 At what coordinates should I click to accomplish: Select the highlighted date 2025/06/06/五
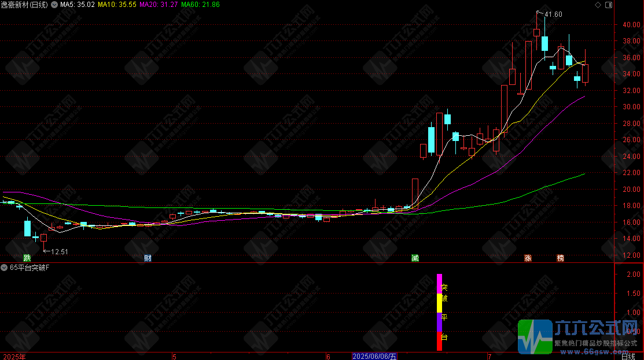pyautogui.click(x=374, y=357)
